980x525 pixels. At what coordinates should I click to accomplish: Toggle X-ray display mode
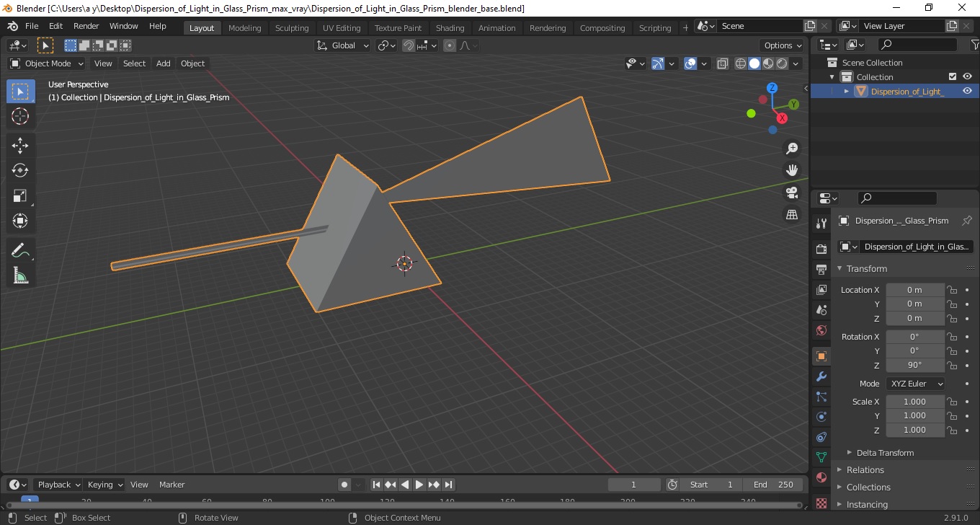click(x=723, y=63)
